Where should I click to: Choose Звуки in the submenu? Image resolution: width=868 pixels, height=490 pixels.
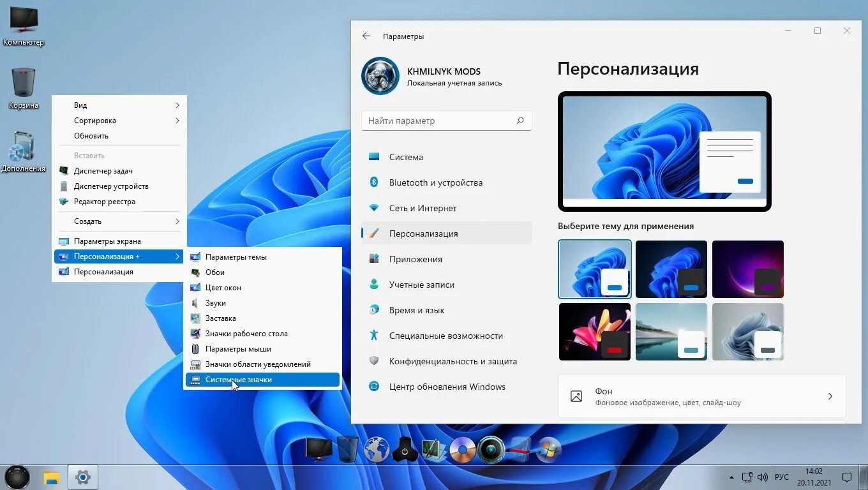(262, 303)
